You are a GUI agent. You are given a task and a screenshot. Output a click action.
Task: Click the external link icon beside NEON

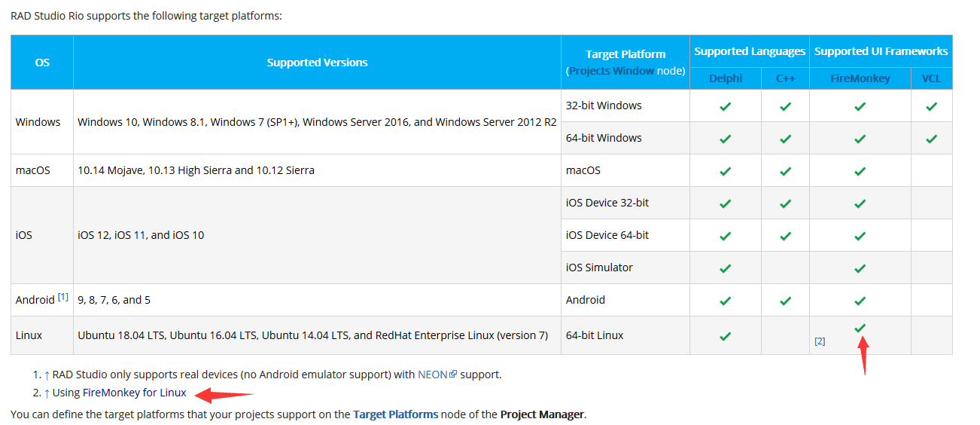[453, 375]
